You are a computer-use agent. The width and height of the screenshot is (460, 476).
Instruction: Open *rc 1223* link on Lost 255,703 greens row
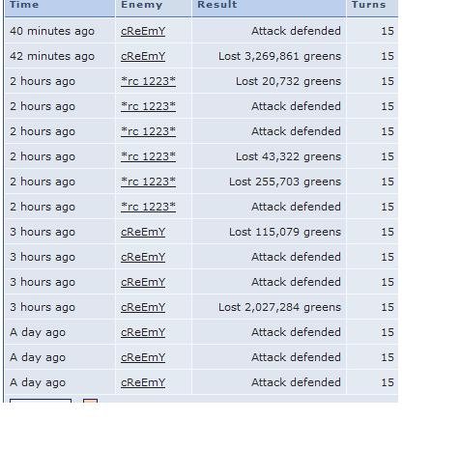click(148, 182)
